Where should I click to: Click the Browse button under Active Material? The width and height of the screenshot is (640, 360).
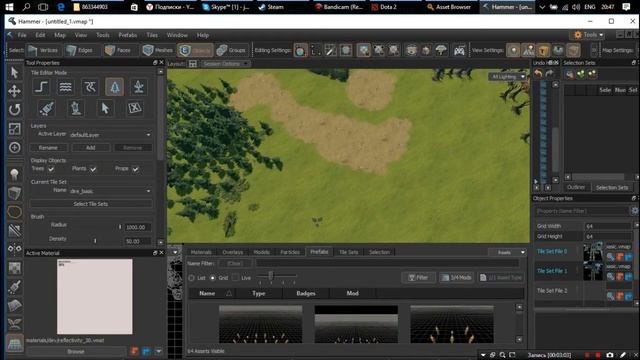(76, 351)
